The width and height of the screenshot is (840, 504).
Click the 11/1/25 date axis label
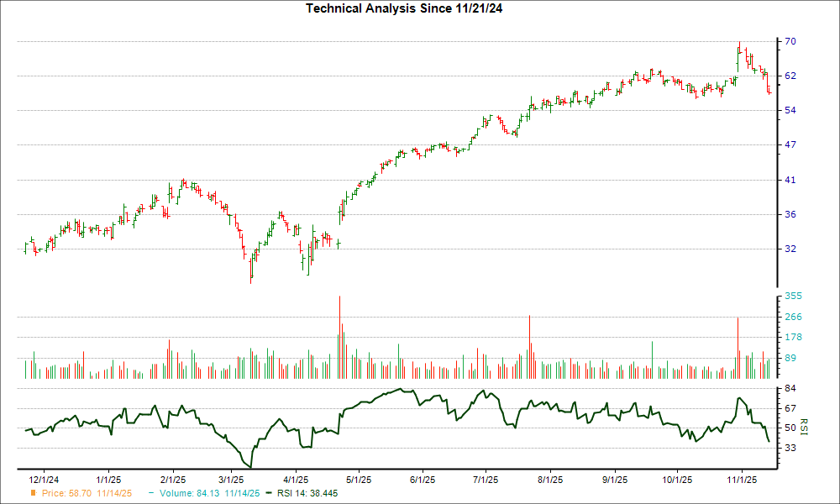[x=742, y=477]
